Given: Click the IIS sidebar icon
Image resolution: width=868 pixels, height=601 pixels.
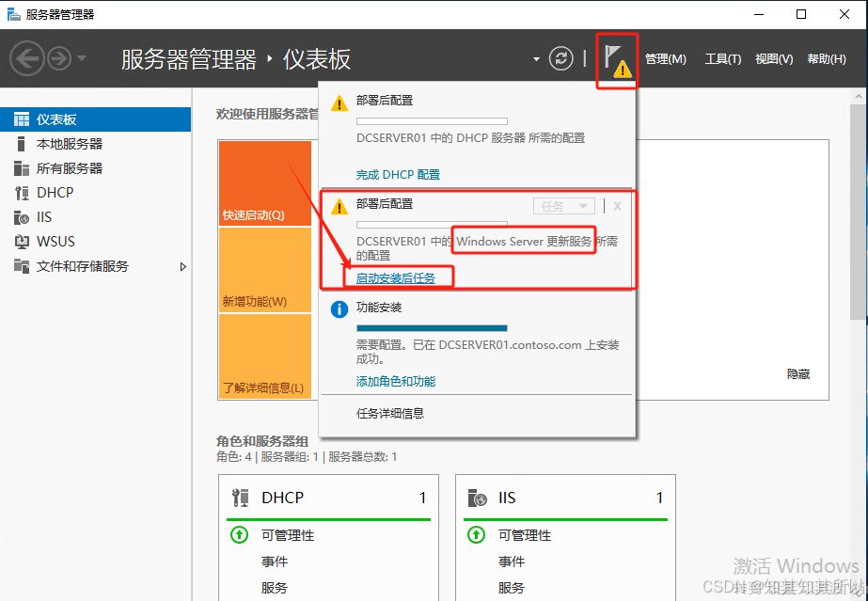Looking at the screenshot, I should click(21, 217).
